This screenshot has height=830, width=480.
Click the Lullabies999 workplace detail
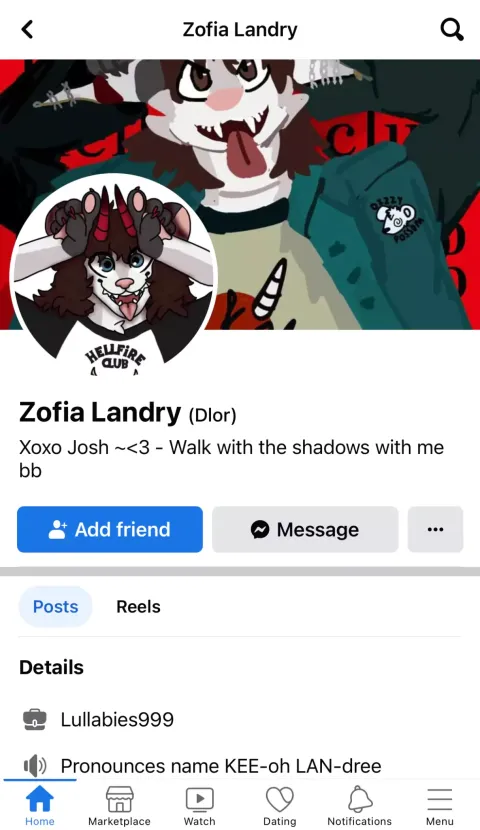[x=117, y=719]
